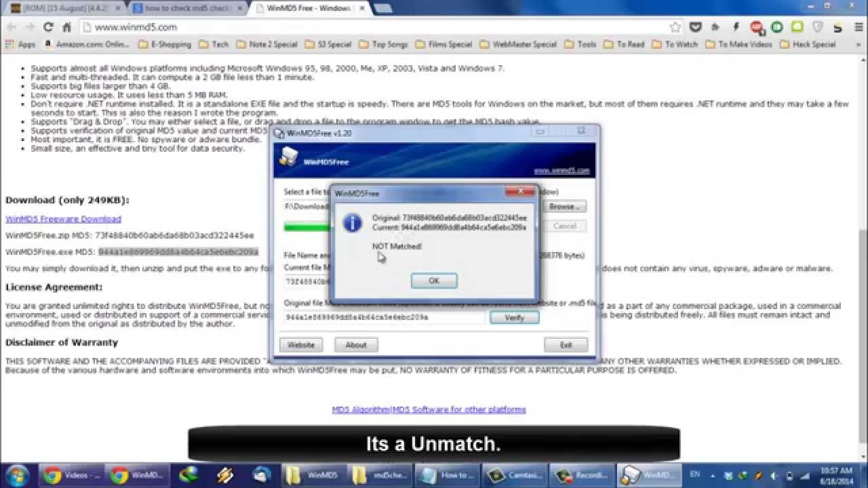Viewport: 868px width, 488px height.
Task: Select the WinMD5 Free browser tab
Action: pos(309,9)
